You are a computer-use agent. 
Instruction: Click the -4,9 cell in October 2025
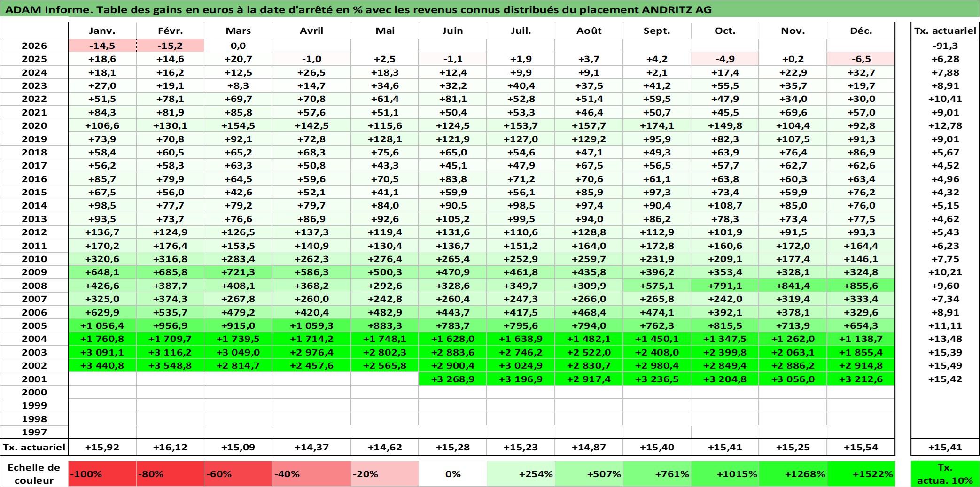tap(725, 59)
